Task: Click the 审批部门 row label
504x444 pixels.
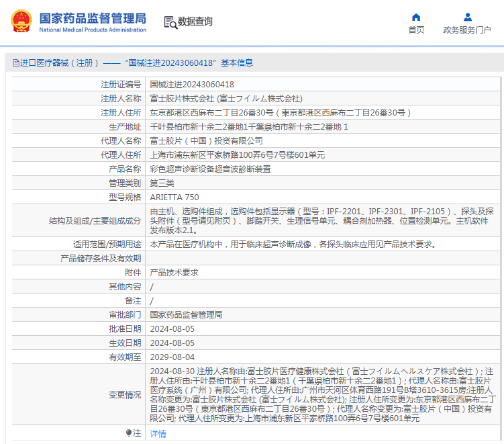Action: (125, 314)
